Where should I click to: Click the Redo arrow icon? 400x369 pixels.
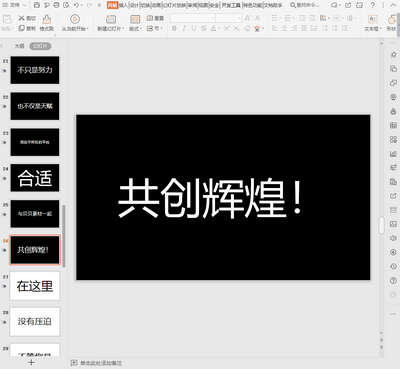coord(89,5)
